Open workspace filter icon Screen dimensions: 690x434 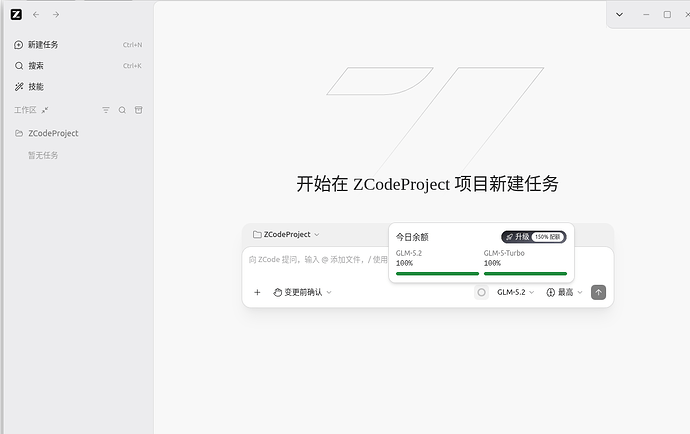(106, 110)
